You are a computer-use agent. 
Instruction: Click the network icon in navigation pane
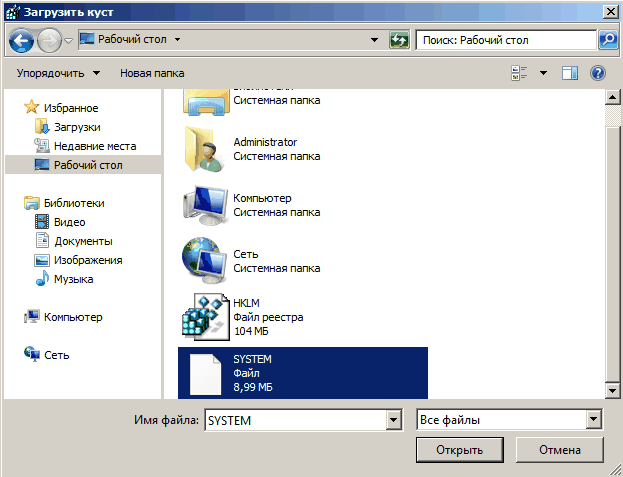32,354
